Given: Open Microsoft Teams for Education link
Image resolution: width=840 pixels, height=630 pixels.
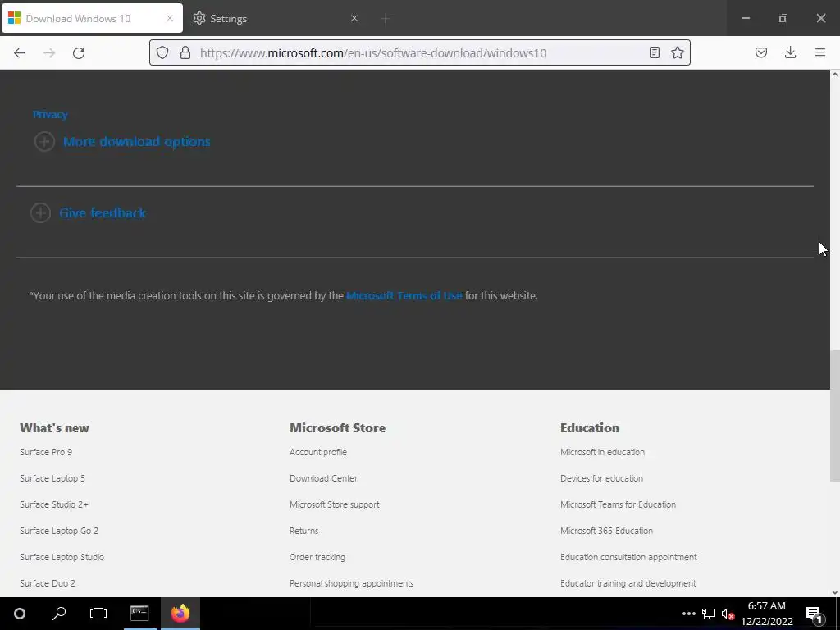Looking at the screenshot, I should click(619, 504).
